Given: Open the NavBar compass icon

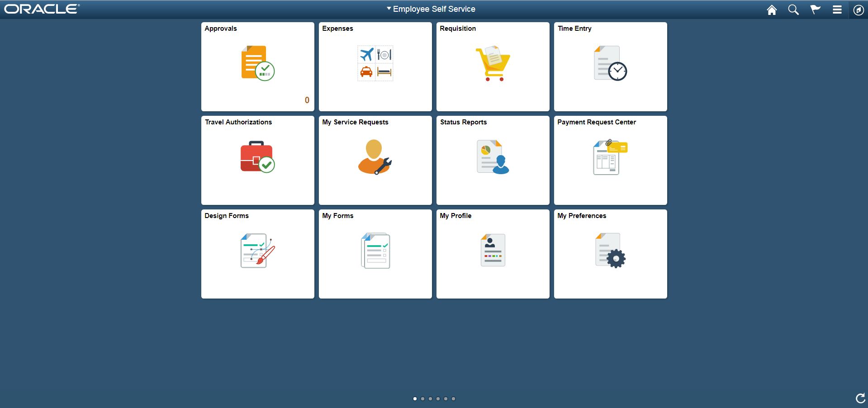Looking at the screenshot, I should pyautogui.click(x=858, y=10).
